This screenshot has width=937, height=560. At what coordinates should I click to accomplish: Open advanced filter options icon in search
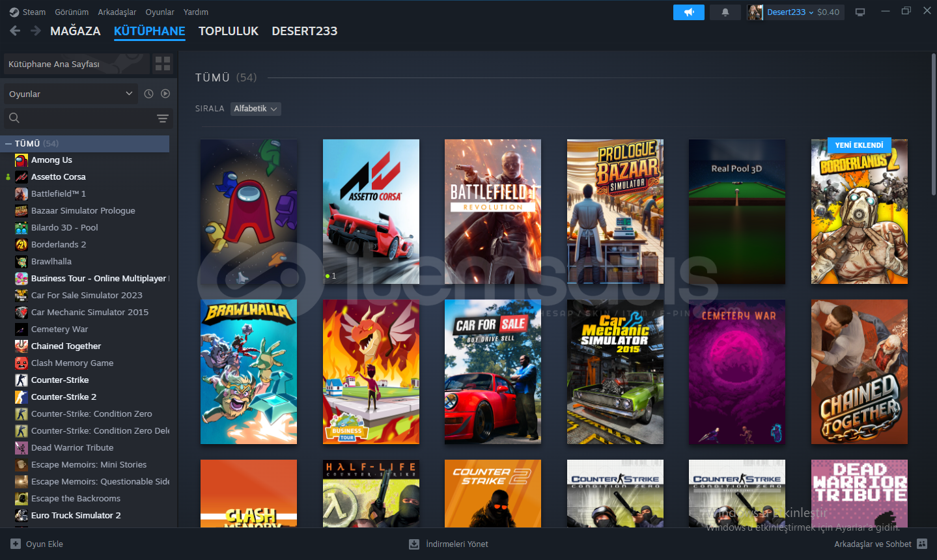click(x=162, y=118)
